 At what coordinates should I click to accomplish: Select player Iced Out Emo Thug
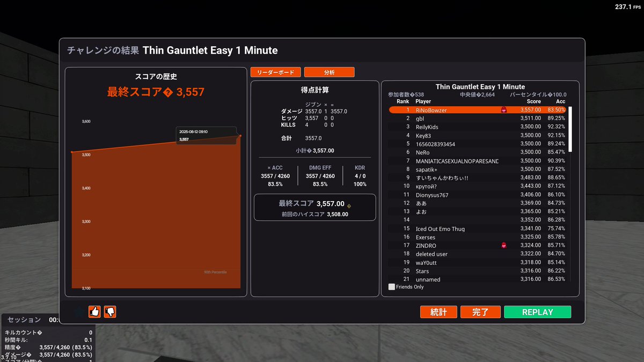coord(478,228)
